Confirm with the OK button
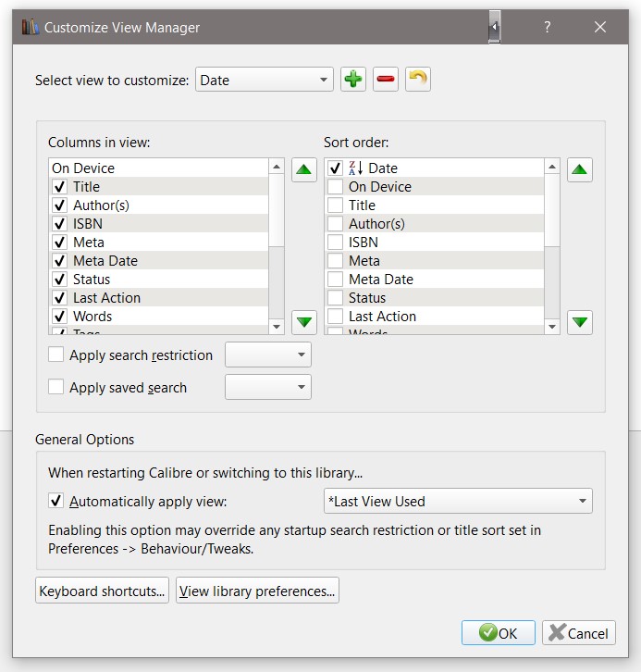 coord(499,633)
